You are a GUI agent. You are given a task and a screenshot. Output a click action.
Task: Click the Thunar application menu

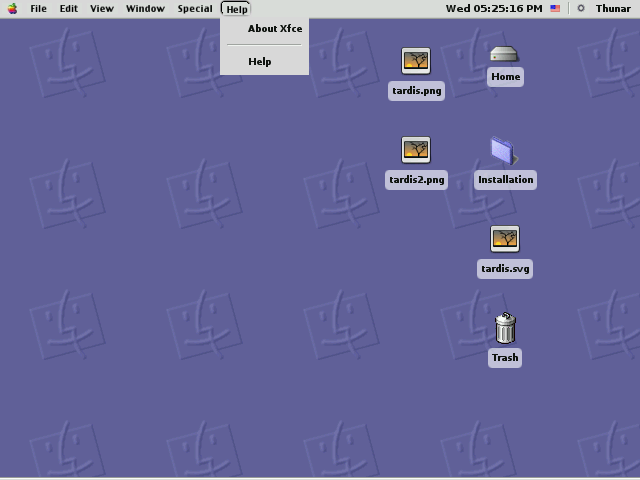(613, 9)
